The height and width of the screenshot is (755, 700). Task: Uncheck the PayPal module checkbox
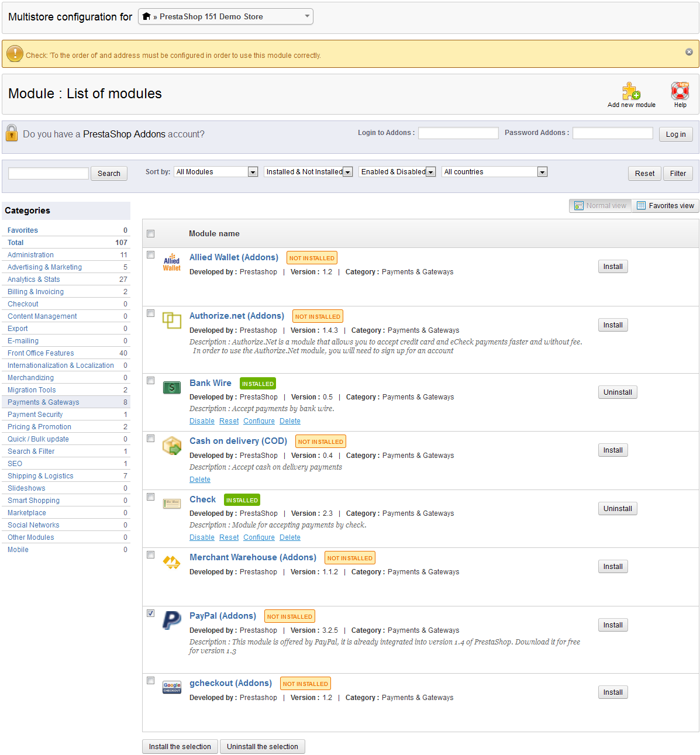point(151,613)
